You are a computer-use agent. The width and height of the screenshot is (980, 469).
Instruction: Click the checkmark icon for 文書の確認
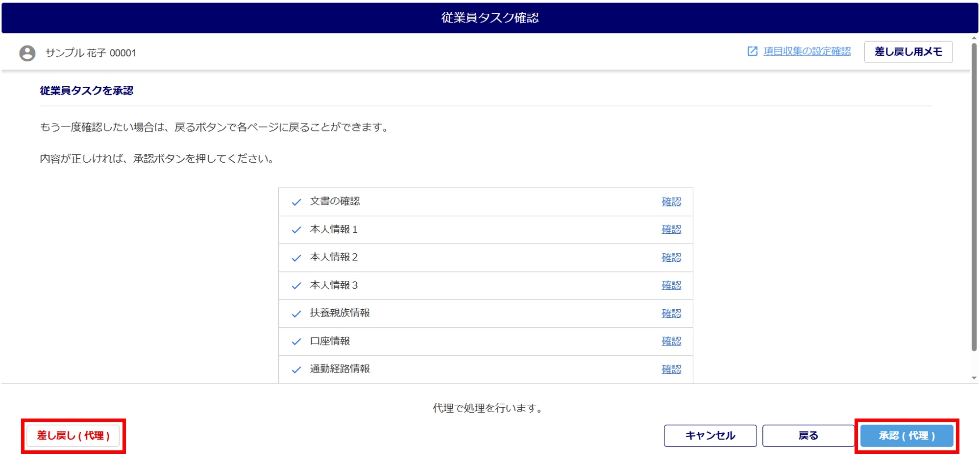[x=296, y=202]
